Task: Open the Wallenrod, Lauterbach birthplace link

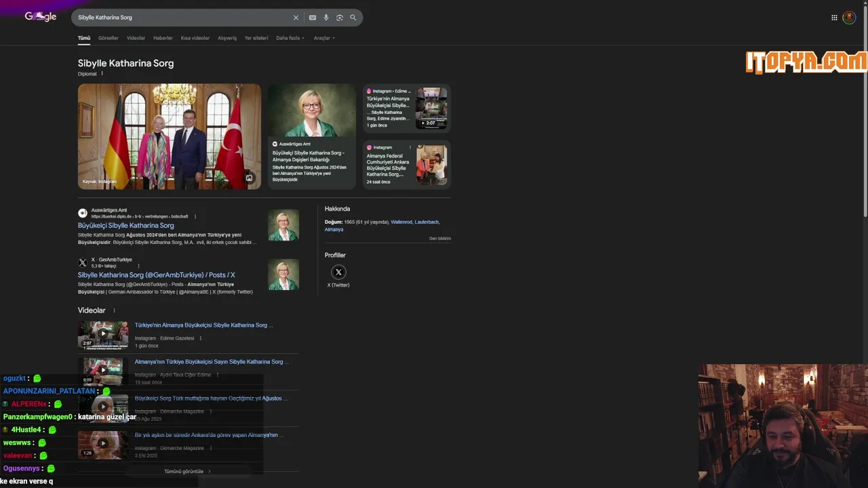Action: point(415,222)
